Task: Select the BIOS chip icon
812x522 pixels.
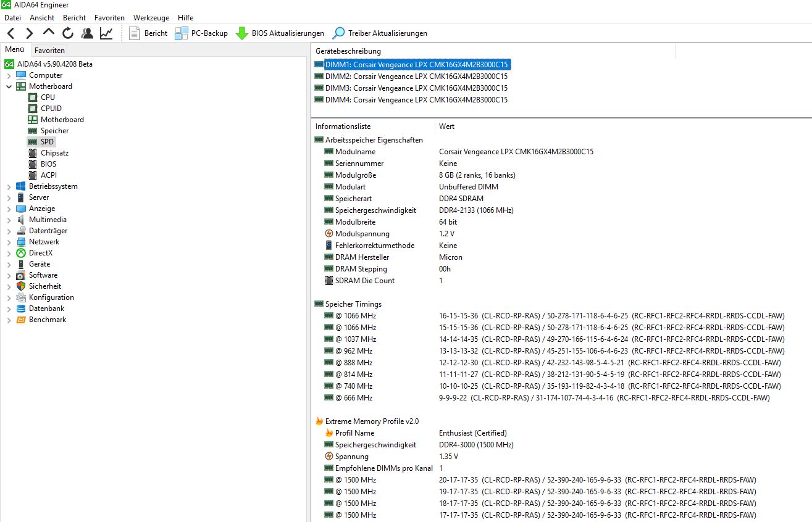Action: [x=33, y=164]
